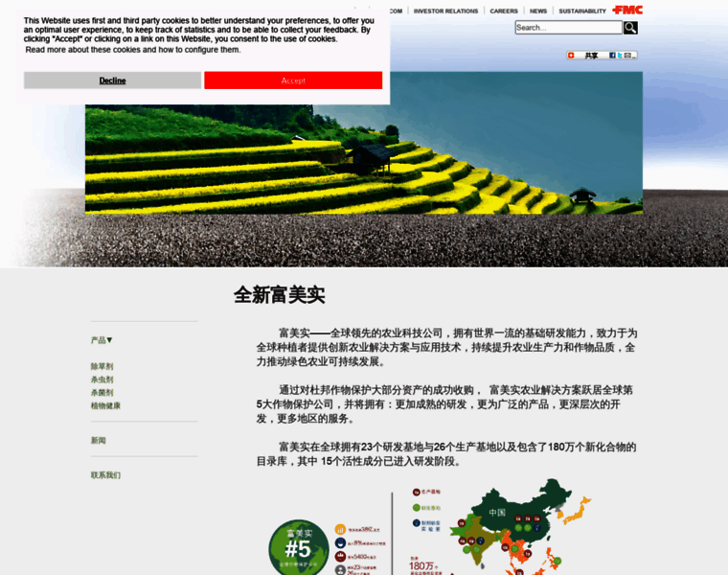Click the orange bar-chart infographic icon
This screenshot has width=728, height=575.
coord(340,530)
